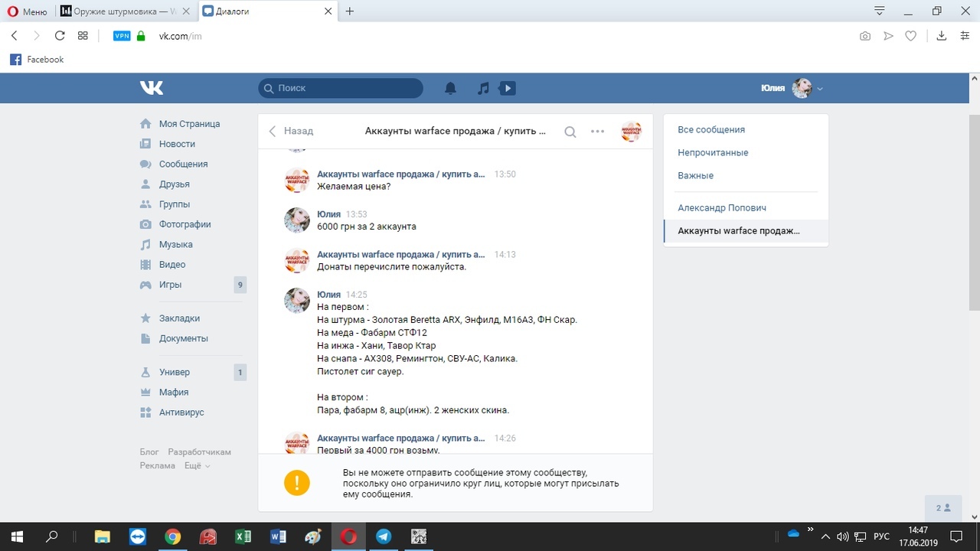The width and height of the screenshot is (980, 551).
Task: Go back using the Назад link
Action: (x=291, y=131)
